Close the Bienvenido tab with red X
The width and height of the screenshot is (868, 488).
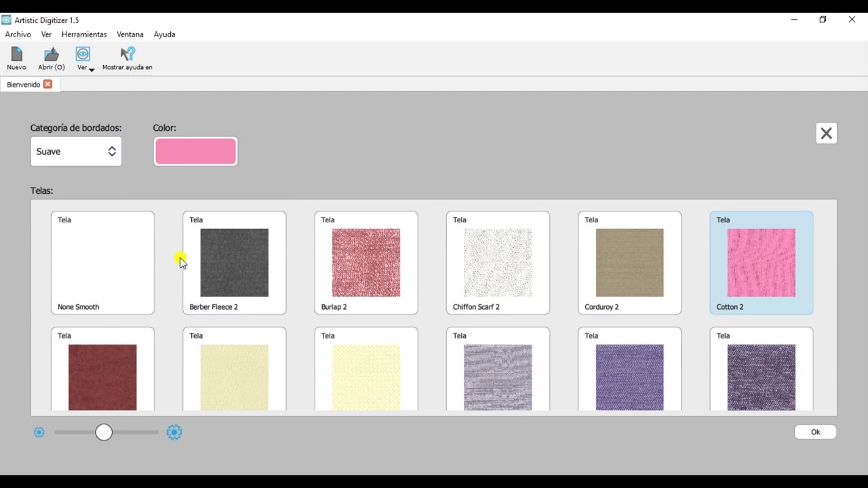click(47, 84)
